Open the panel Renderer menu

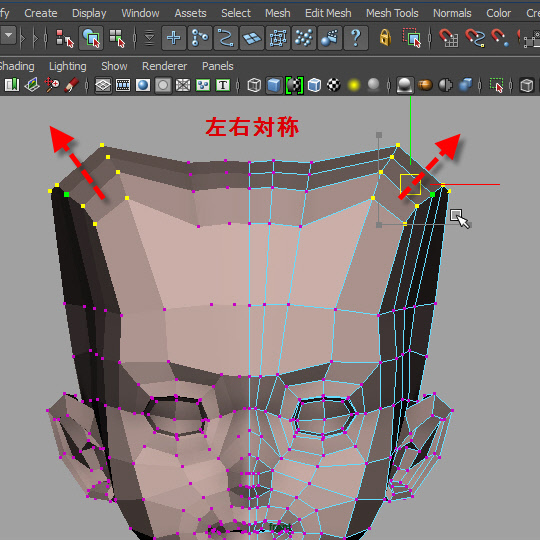[164, 66]
